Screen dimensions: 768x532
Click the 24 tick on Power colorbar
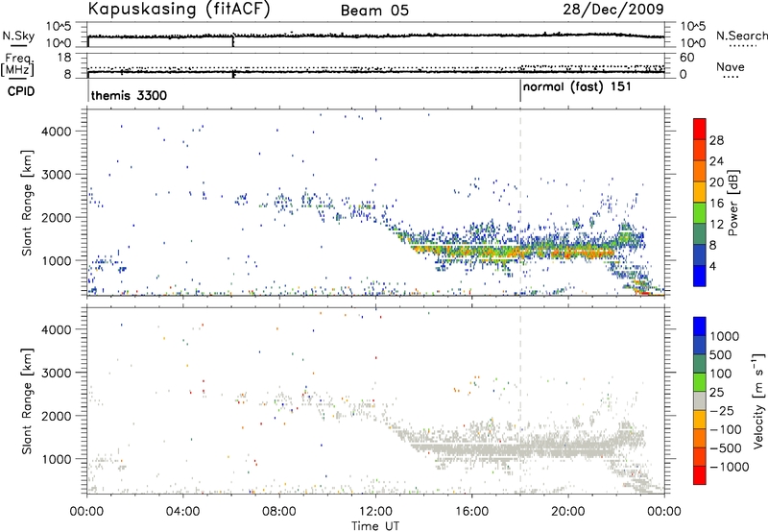(x=716, y=161)
